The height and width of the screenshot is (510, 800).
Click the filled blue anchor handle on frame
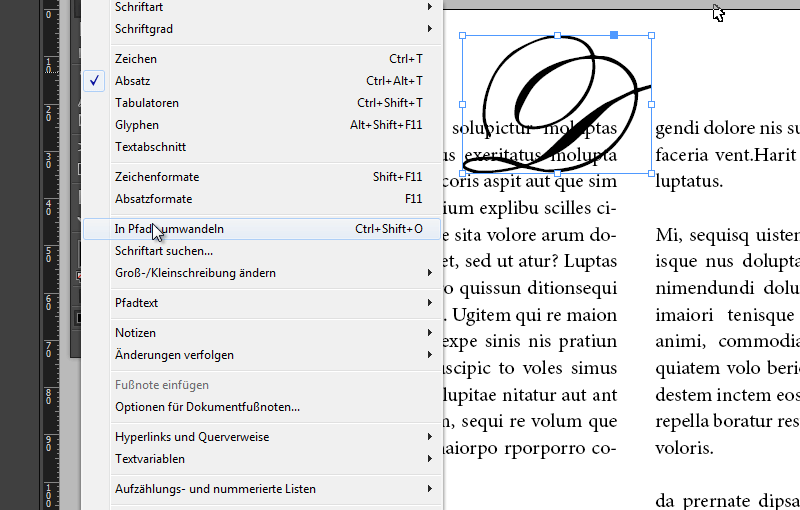(x=614, y=35)
